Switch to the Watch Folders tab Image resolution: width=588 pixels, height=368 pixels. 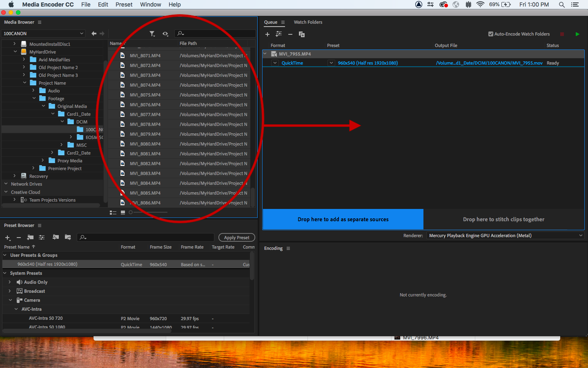[308, 22]
